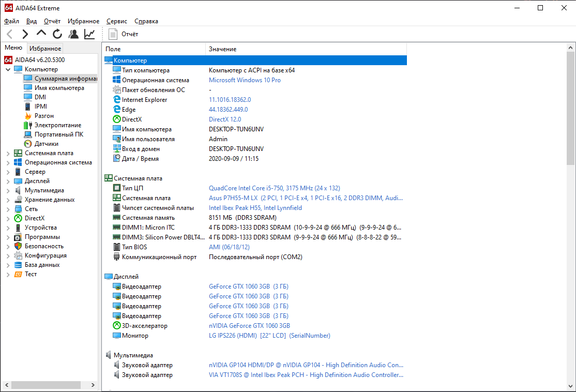This screenshot has height=392, width=576.
Task: Click the Тип ЦП processor icon
Action: [x=116, y=188]
